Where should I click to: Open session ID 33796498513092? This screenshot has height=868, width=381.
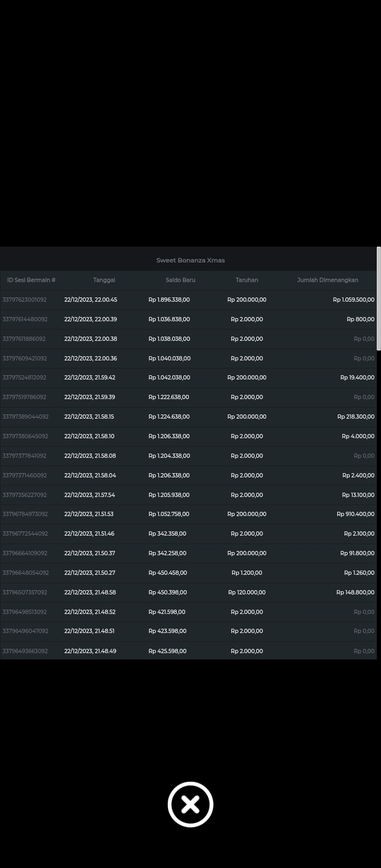pyautogui.click(x=24, y=612)
